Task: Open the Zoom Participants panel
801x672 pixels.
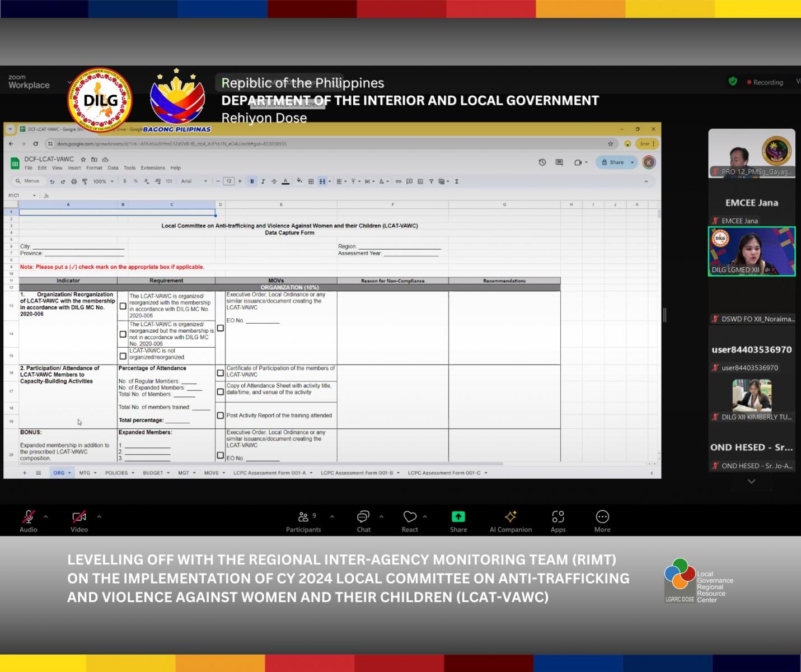Action: tap(303, 516)
